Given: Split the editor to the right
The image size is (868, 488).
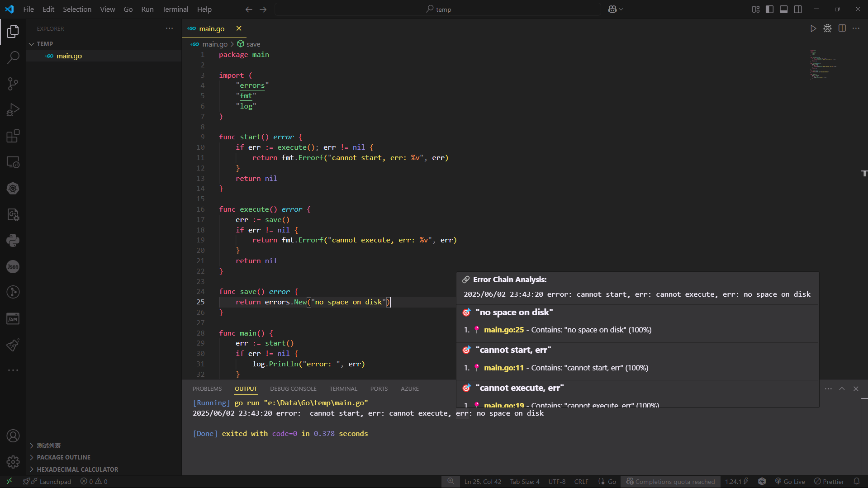Looking at the screenshot, I should tap(842, 28).
